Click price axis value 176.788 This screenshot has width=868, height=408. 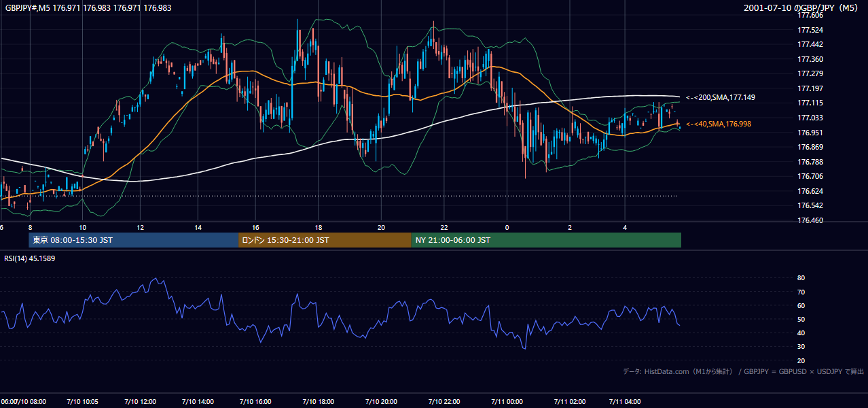[x=810, y=162]
